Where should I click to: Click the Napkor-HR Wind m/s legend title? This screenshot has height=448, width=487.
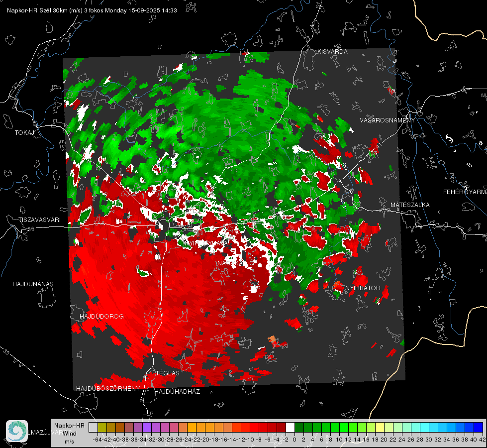pyautogui.click(x=69, y=434)
